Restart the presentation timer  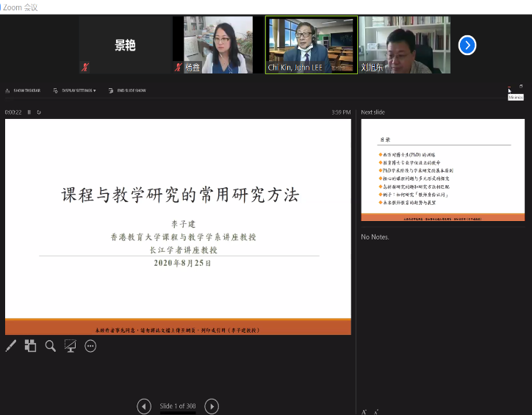[39, 112]
